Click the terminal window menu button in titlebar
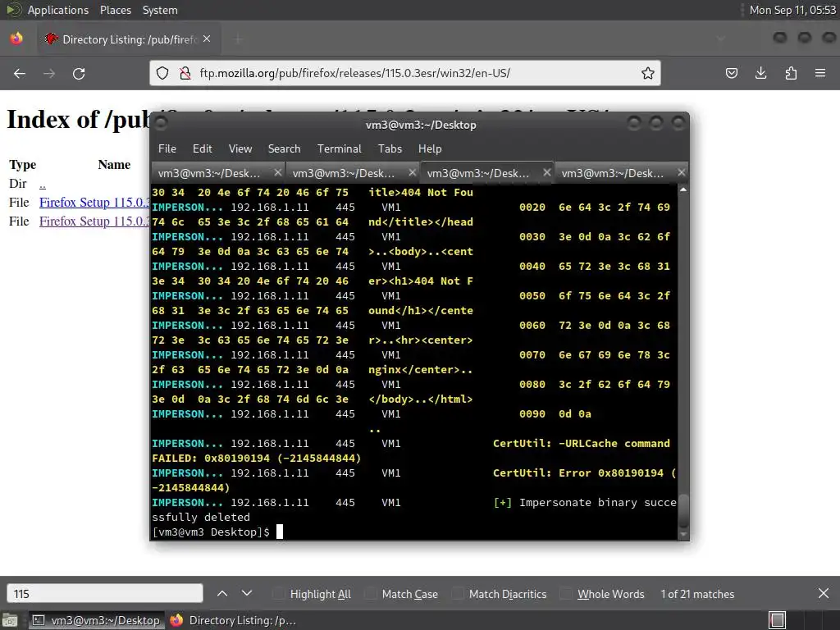This screenshot has width=840, height=630. point(162,124)
